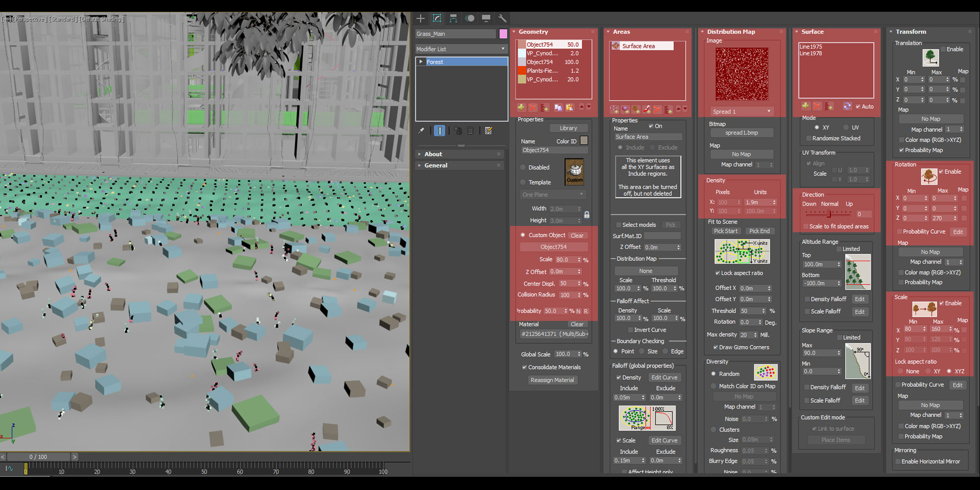Open the Utilities wrench panel
Viewport: 980px width, 490px height.
502,19
